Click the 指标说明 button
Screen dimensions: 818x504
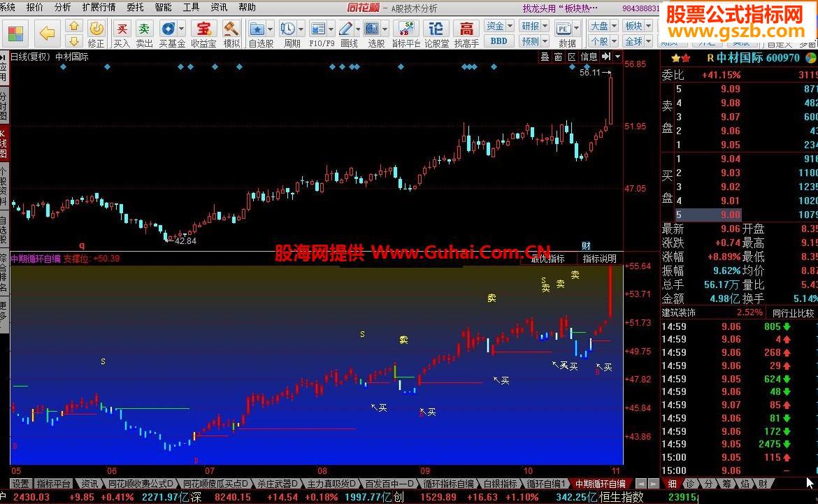(599, 258)
